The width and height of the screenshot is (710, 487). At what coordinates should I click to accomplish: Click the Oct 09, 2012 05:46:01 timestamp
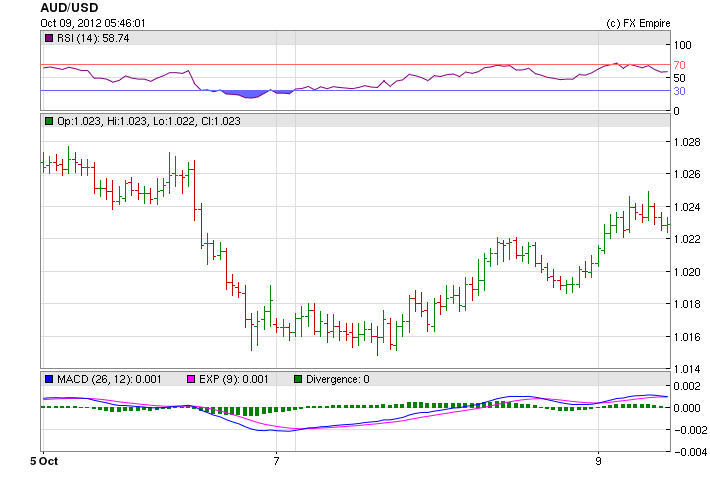click(x=93, y=23)
